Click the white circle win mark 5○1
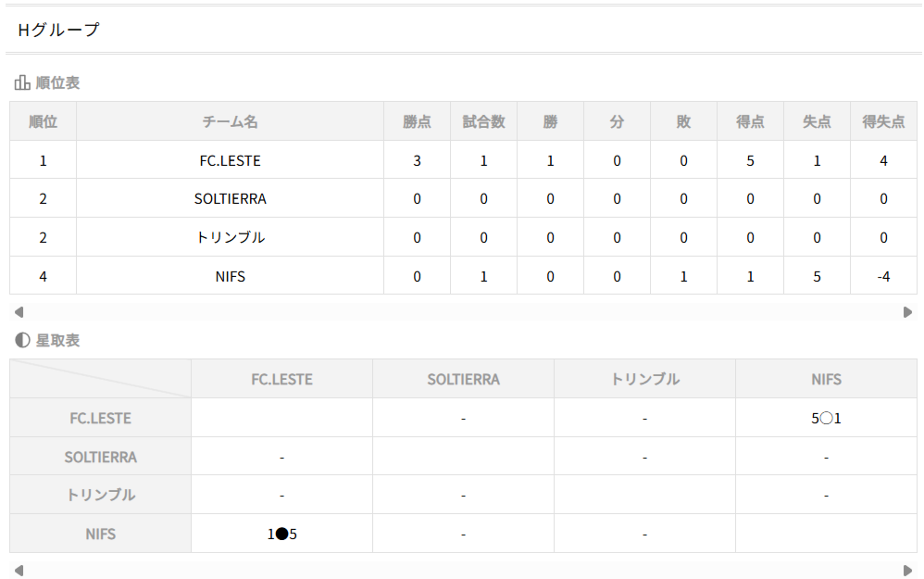Screen dimensions: 924x579 pos(826,419)
